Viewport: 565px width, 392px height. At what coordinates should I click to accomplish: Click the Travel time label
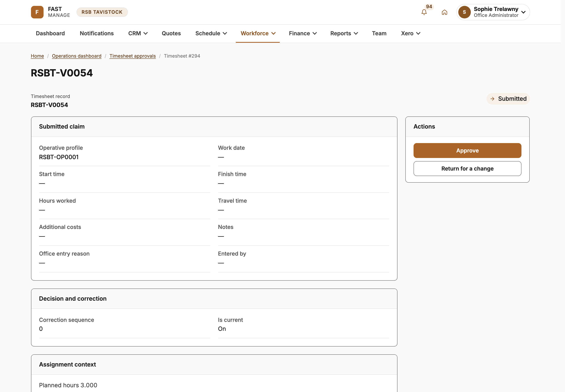232,201
